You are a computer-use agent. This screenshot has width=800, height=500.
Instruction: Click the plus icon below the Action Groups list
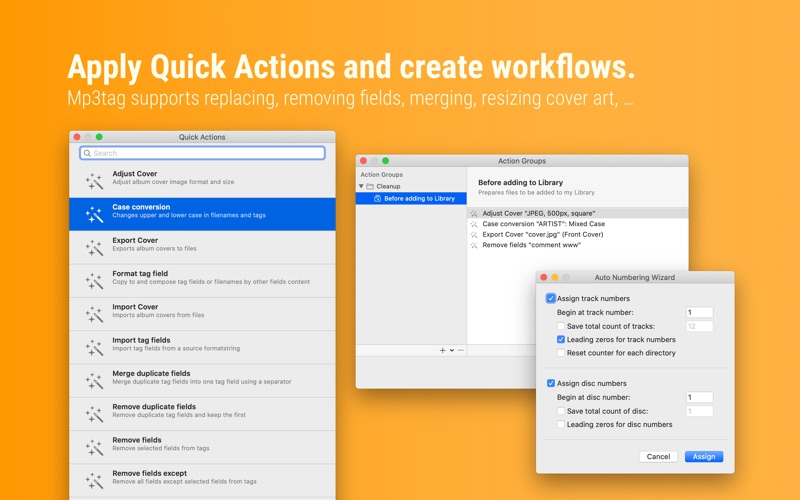coord(442,350)
